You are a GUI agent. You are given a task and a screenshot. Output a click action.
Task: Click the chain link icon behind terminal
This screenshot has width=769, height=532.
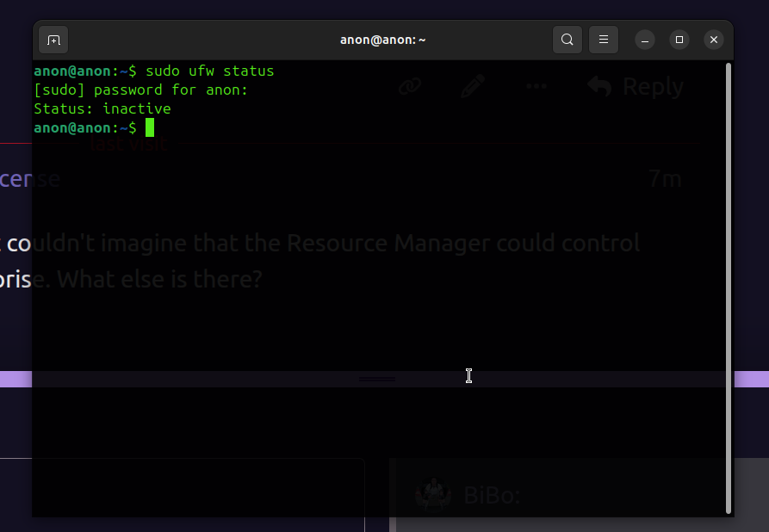coord(409,86)
